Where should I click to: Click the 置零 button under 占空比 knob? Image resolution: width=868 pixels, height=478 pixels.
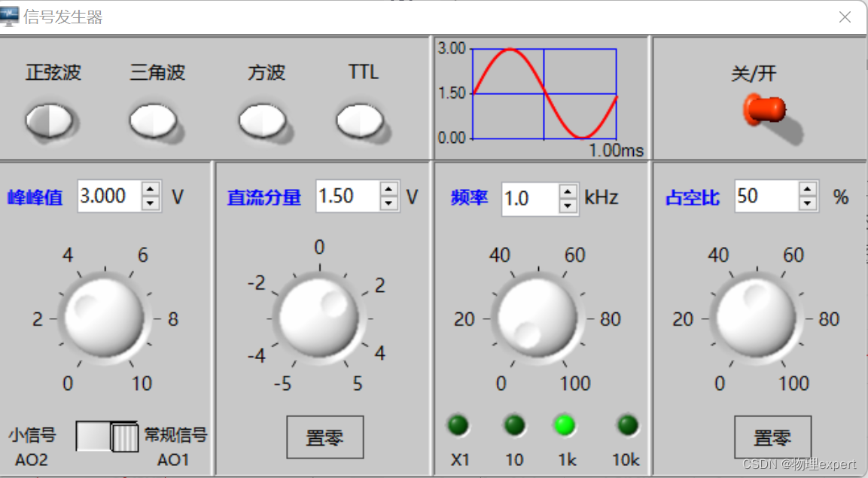(x=772, y=437)
